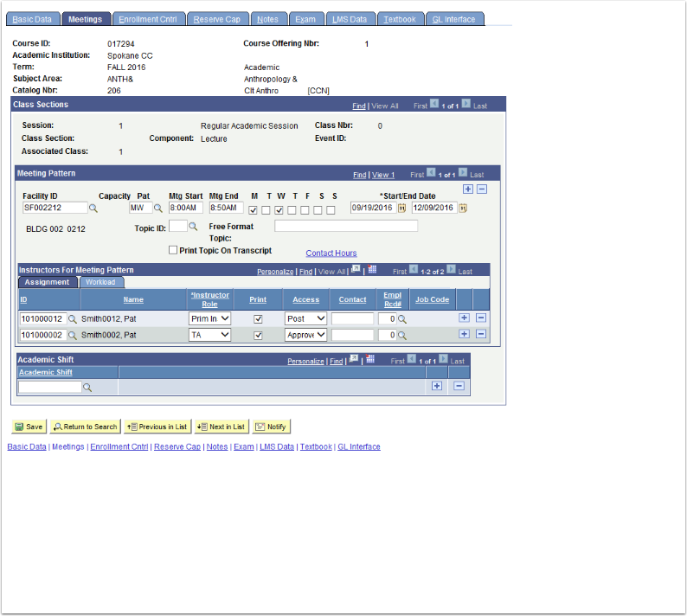Show next Meeting Pattern row arrow
Image resolution: width=687 pixels, height=616 pixels.
[463, 172]
